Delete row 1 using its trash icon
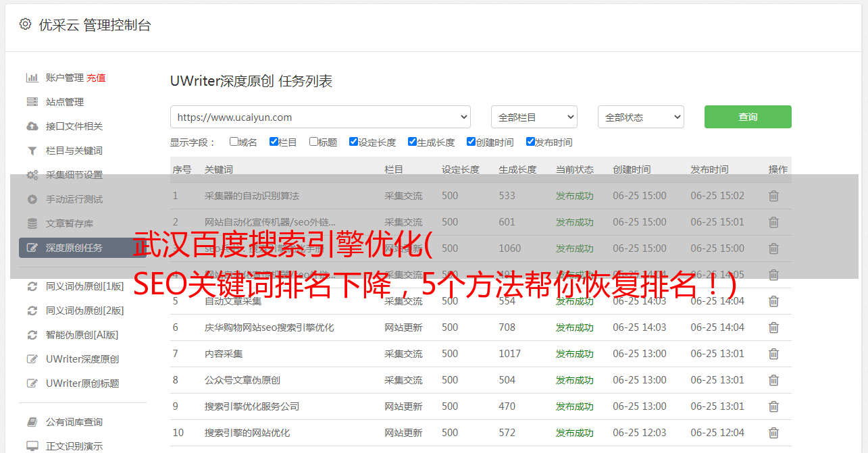 [773, 196]
